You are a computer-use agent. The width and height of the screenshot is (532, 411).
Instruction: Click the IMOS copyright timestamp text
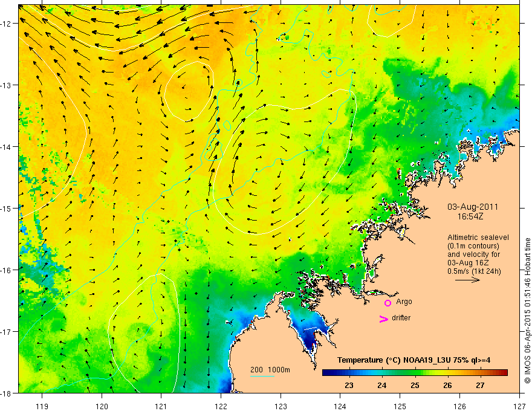(x=527, y=311)
